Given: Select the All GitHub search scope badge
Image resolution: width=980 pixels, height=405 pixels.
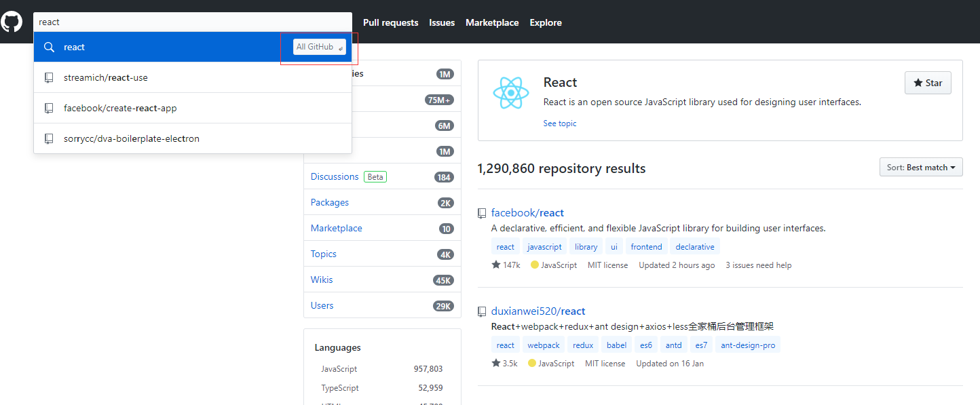Looking at the screenshot, I should (x=320, y=47).
